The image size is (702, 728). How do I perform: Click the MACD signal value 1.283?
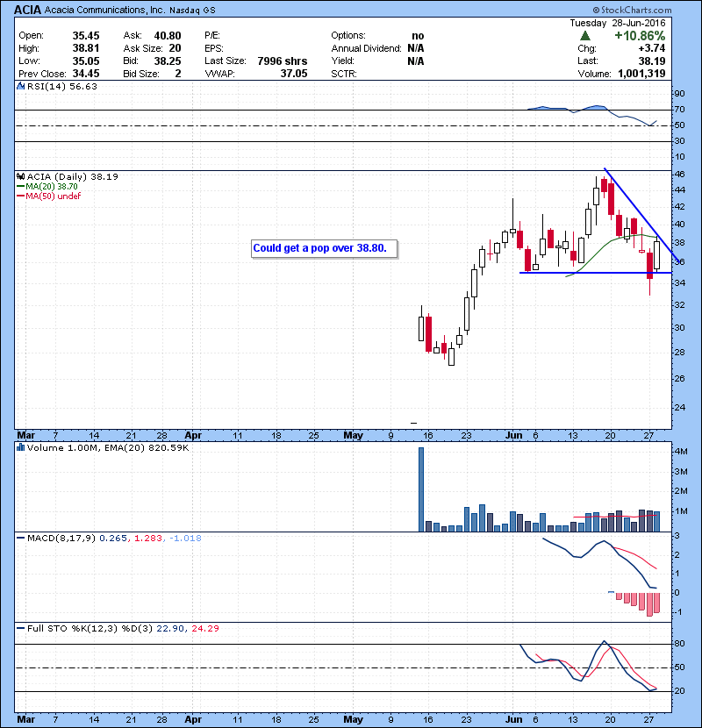click(148, 539)
